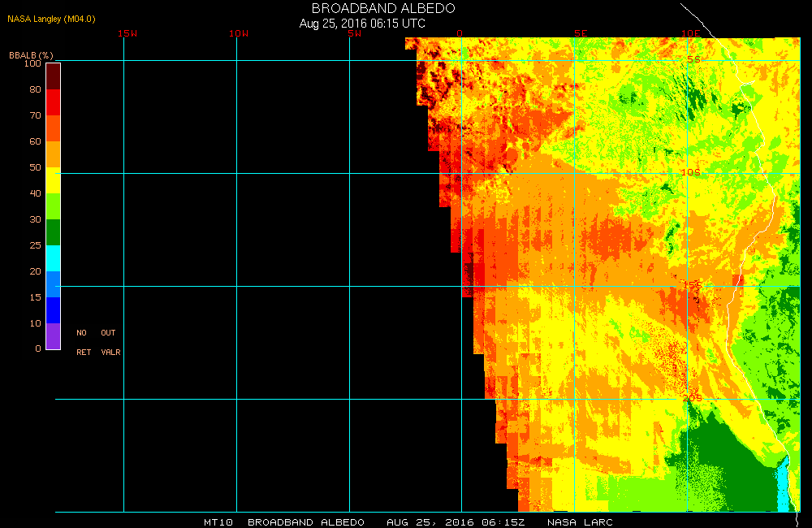812x528 pixels.
Task: Click the Aug 25, 2016 06:15 UTC timestamp
Action: (362, 24)
